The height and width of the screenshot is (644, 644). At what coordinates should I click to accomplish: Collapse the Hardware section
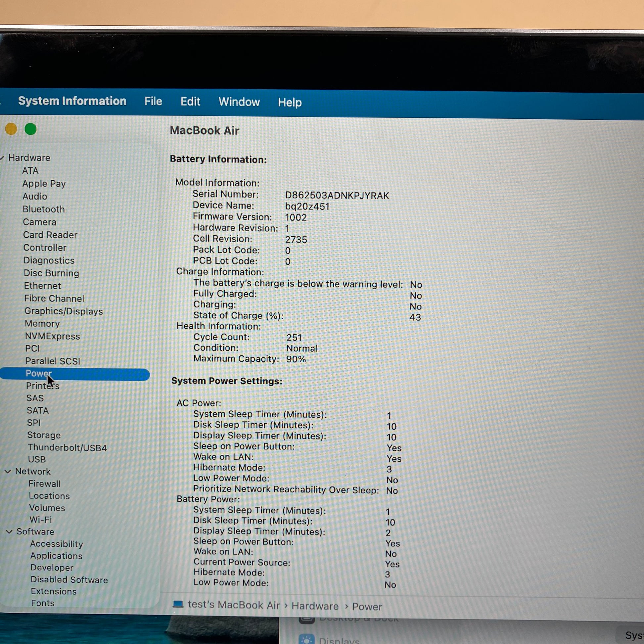[x=2, y=158]
